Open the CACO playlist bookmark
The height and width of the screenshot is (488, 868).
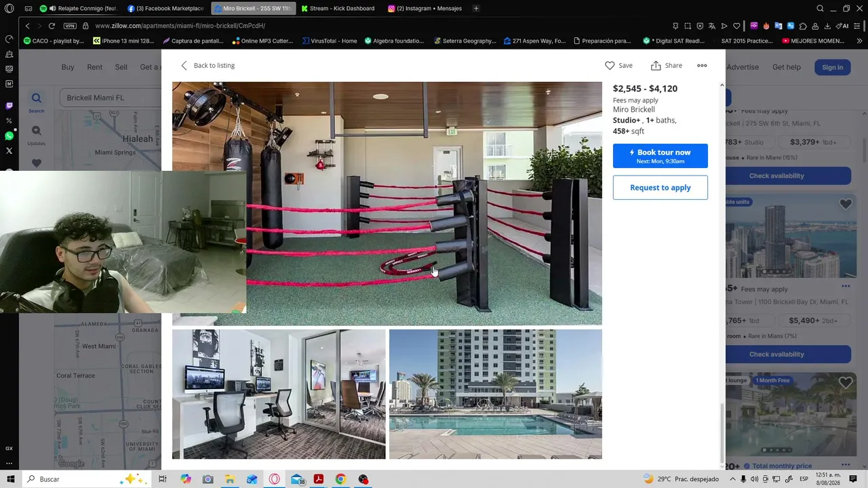54,41
